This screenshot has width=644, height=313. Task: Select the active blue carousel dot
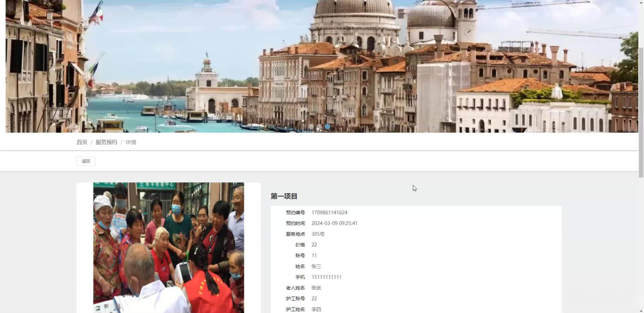pyautogui.click(x=327, y=127)
